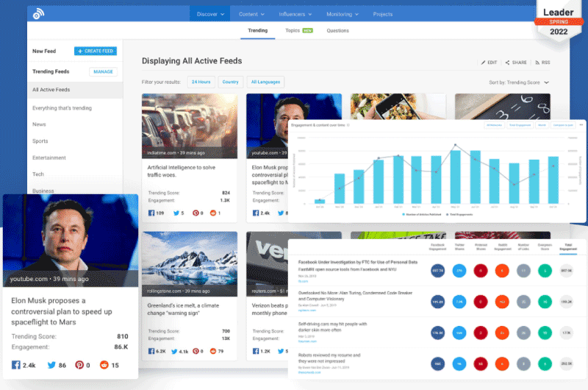This screenshot has width=588, height=390.
Task: Expand the Sort by Trending Score dropdown
Action: click(519, 82)
